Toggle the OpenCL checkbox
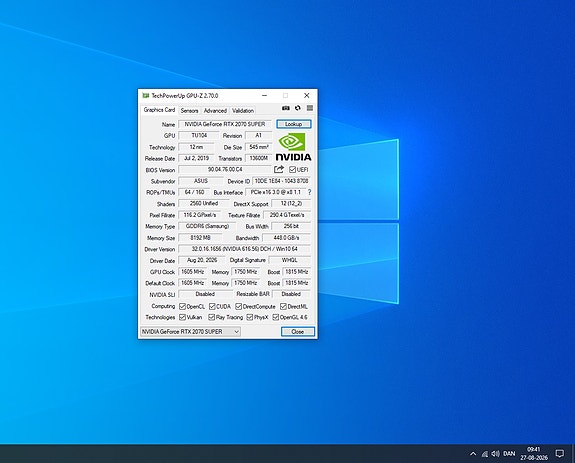575x463 pixels. pos(182,306)
